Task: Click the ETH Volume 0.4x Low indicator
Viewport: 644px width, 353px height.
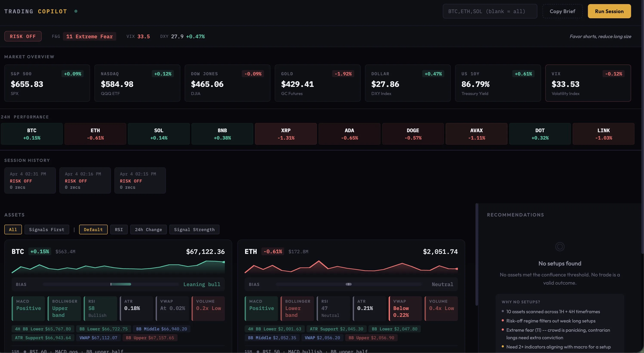Action: point(441,308)
